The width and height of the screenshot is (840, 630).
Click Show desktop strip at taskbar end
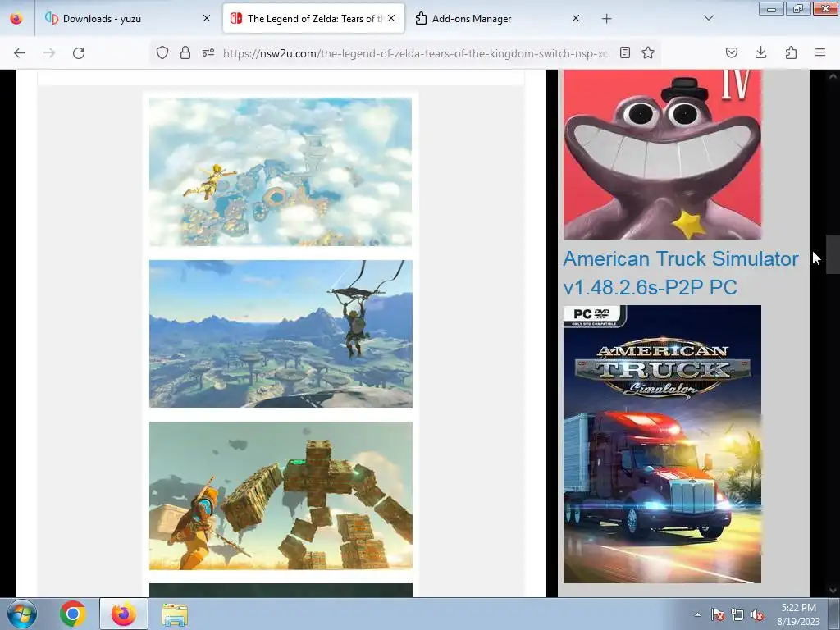[834, 614]
